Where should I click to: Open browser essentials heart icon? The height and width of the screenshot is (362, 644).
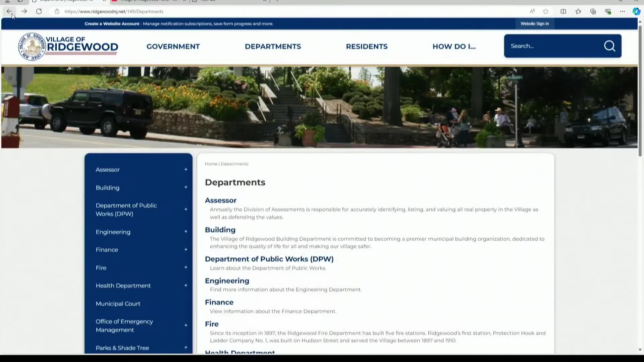(x=608, y=11)
